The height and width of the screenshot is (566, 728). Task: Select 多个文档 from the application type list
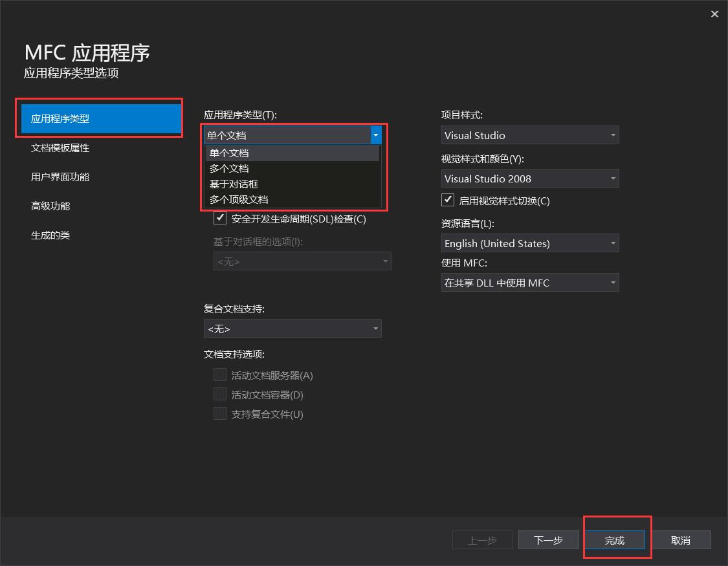(x=228, y=168)
